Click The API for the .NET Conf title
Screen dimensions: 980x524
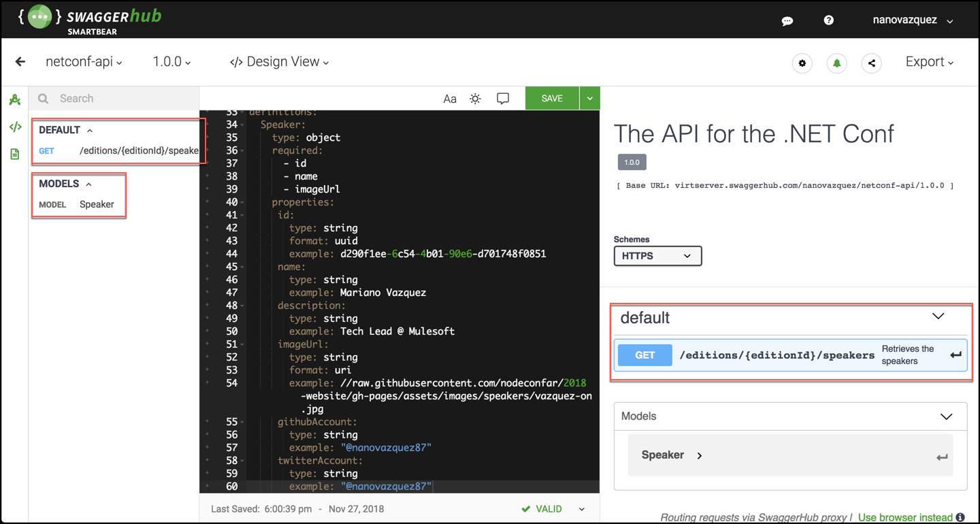[753, 134]
